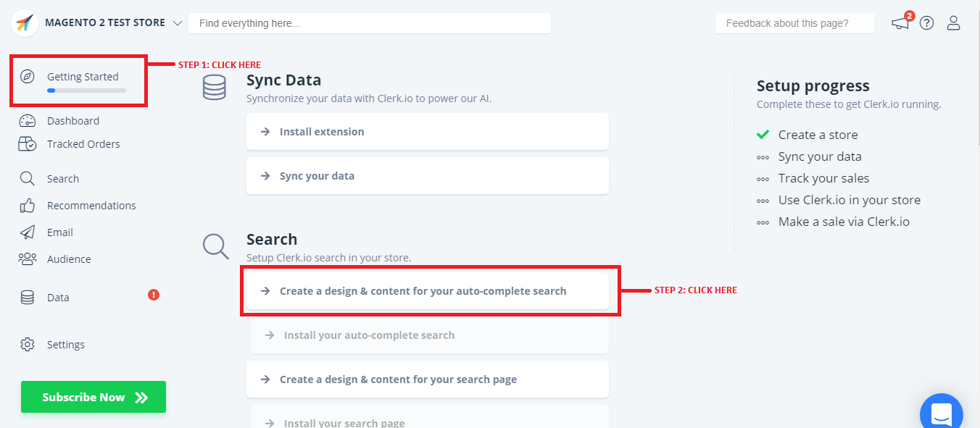Open the Install extension step

[x=427, y=132]
